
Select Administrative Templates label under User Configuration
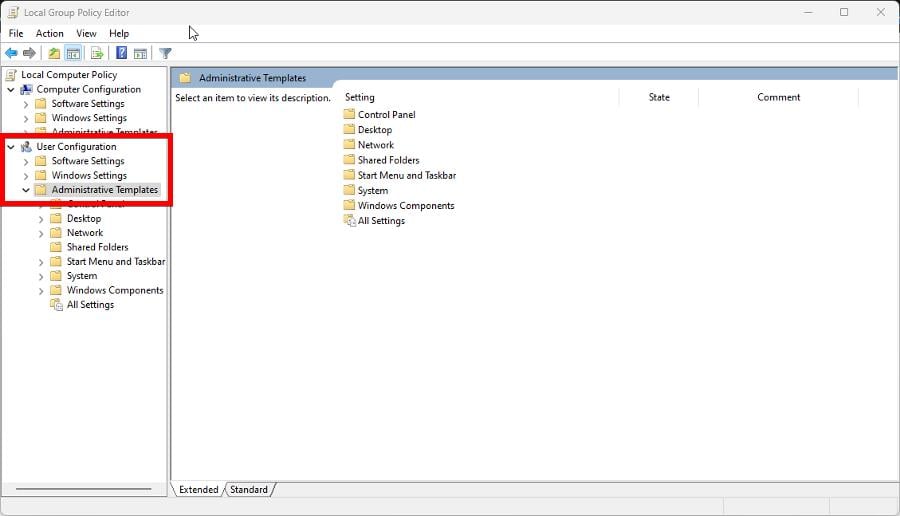pyautogui.click(x=104, y=189)
